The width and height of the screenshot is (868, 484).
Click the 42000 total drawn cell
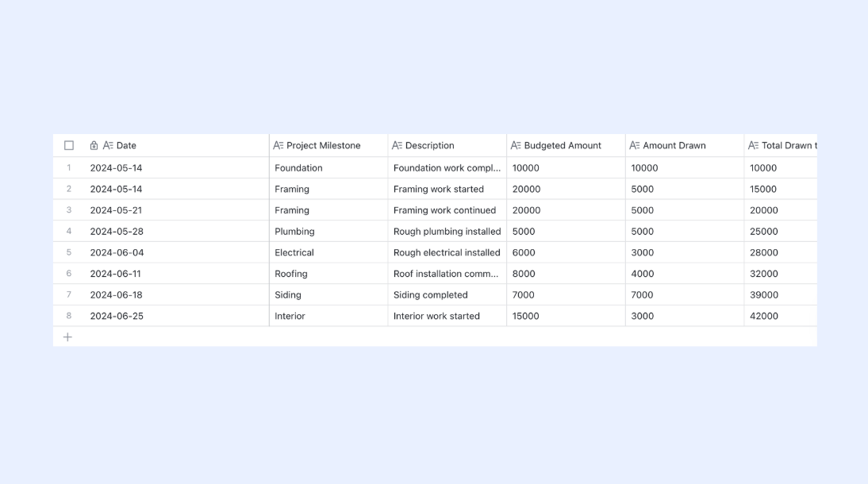(x=781, y=316)
